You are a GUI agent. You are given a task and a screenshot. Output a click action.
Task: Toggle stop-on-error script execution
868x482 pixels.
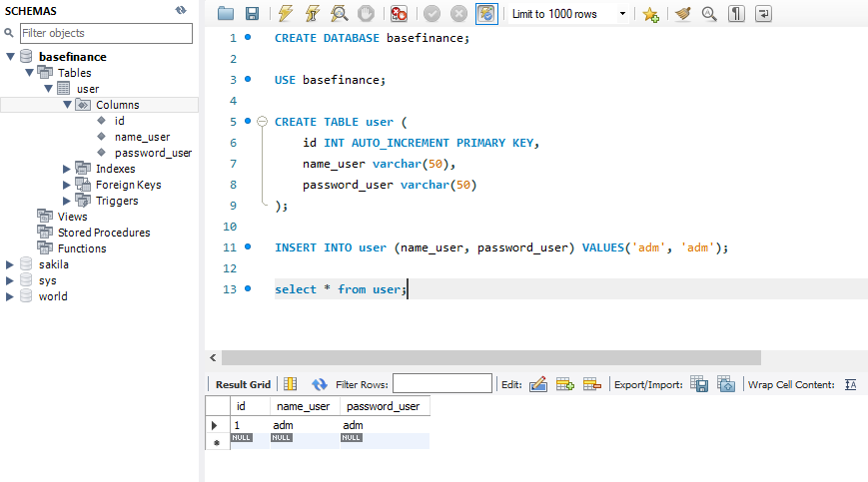point(399,14)
